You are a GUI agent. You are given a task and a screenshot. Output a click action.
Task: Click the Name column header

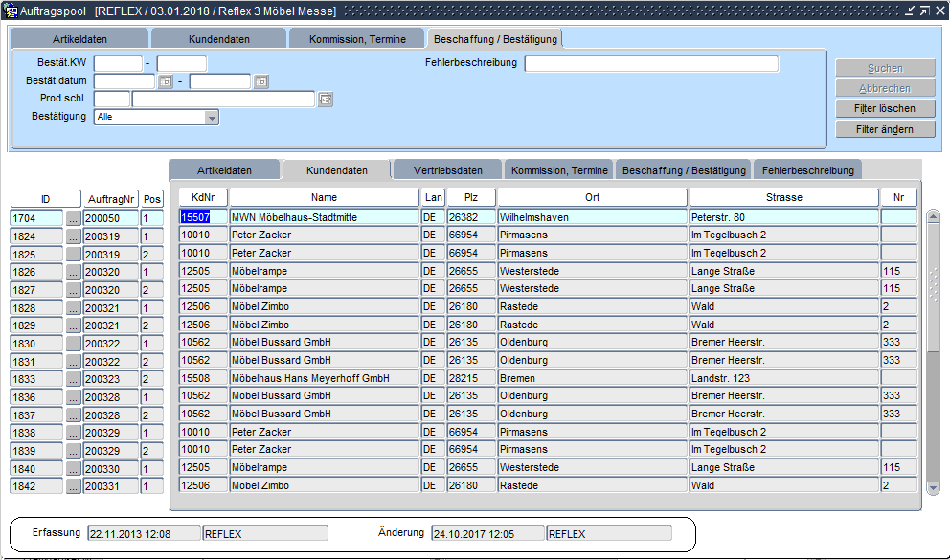tap(324, 197)
